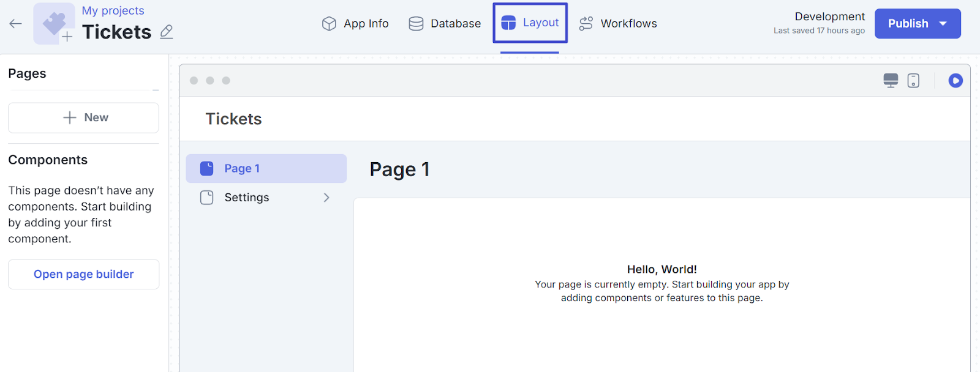
Task: Click the Tickets app puzzle icon
Action: pyautogui.click(x=54, y=24)
